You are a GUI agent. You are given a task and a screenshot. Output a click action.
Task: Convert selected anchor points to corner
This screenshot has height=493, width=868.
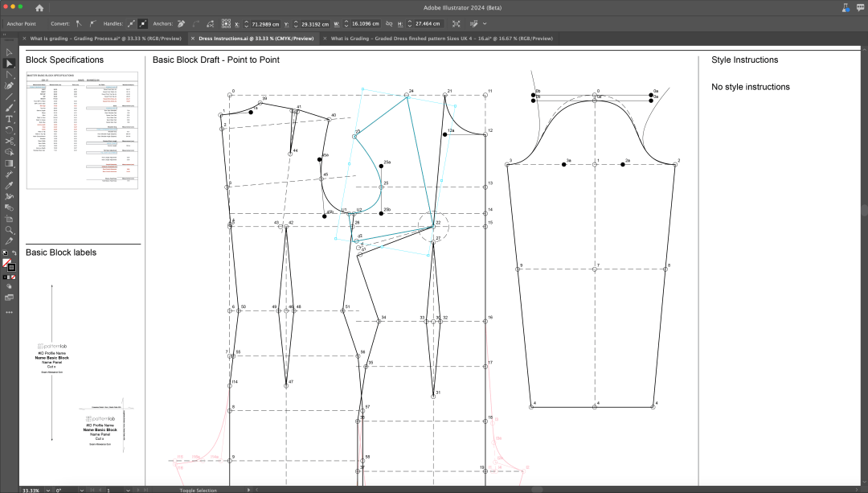click(x=79, y=24)
